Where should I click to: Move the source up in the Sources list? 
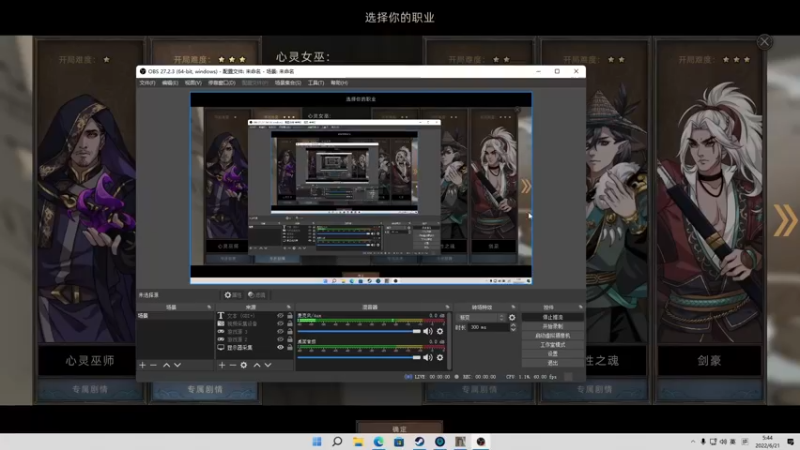257,365
